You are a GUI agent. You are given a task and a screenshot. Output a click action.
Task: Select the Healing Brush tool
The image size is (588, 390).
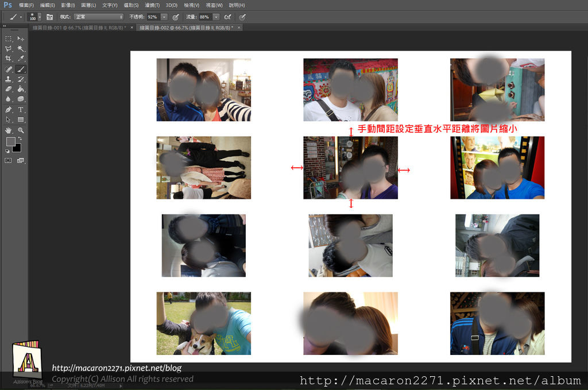(x=8, y=69)
